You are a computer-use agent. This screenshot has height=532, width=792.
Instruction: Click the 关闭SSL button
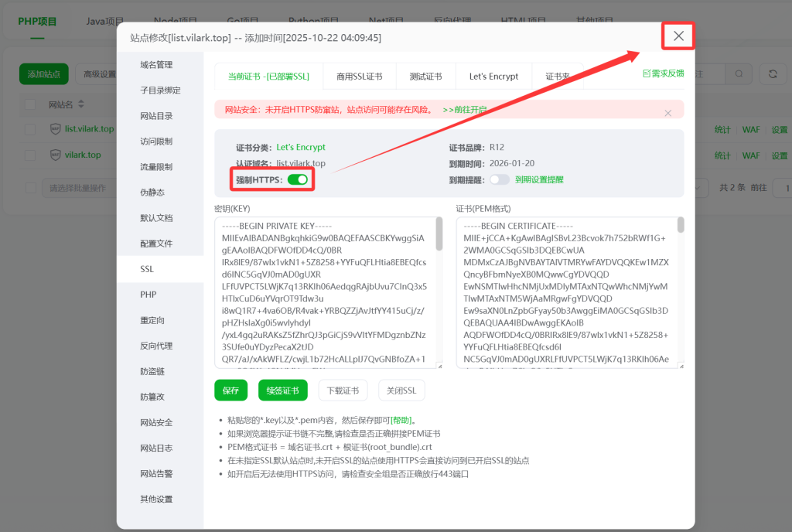[x=401, y=390]
